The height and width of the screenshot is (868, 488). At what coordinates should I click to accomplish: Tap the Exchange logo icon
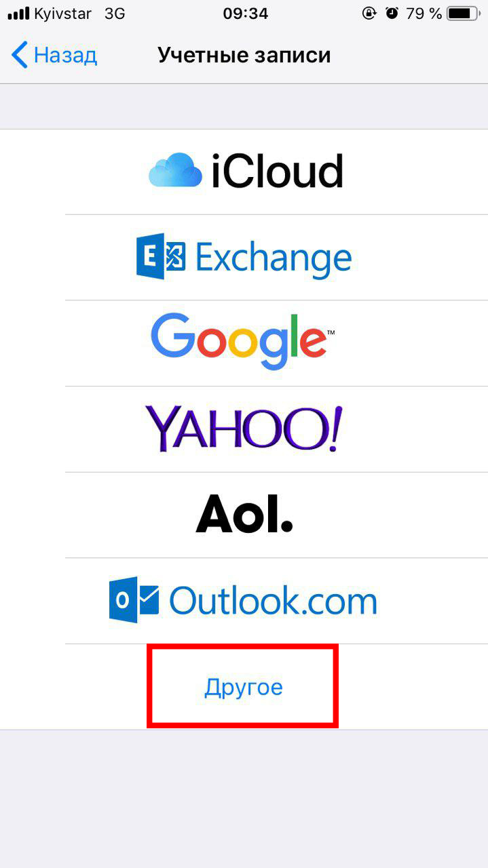[161, 258]
